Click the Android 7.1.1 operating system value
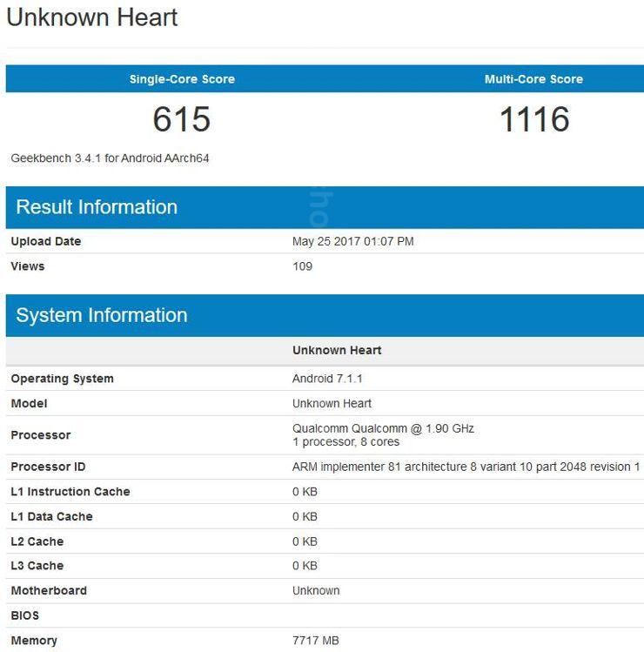The width and height of the screenshot is (644, 652). tap(327, 379)
